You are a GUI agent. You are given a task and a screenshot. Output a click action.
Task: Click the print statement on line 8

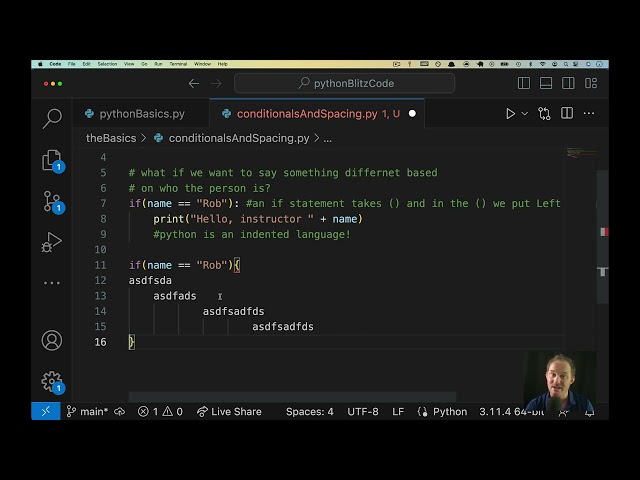(x=258, y=219)
